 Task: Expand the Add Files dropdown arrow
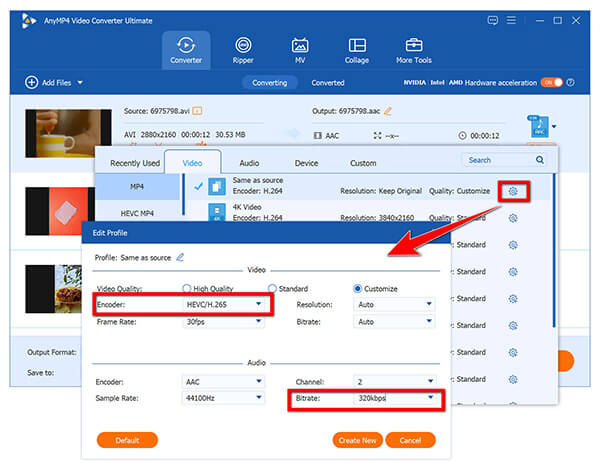(x=80, y=82)
